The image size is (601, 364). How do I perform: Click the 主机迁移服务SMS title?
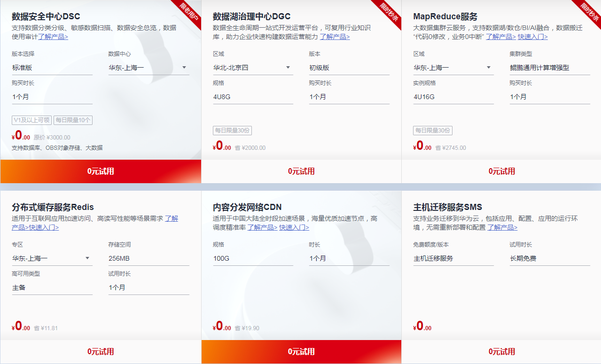click(447, 207)
